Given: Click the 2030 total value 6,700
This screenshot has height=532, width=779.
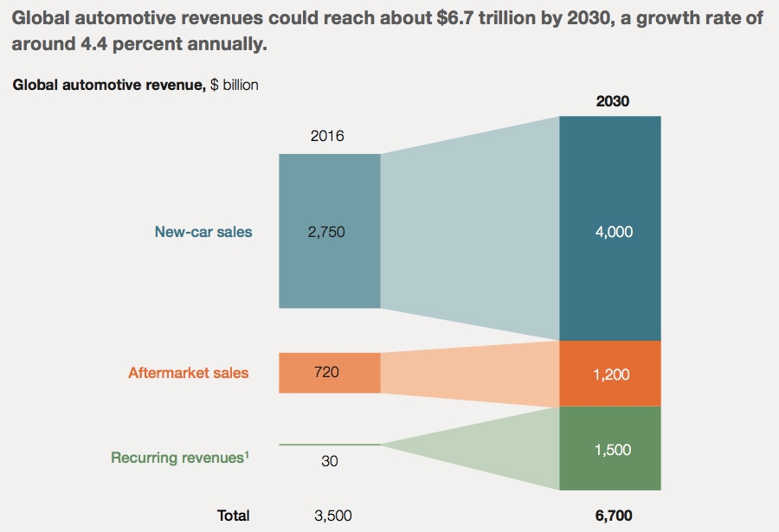Looking at the screenshot, I should [x=614, y=516].
